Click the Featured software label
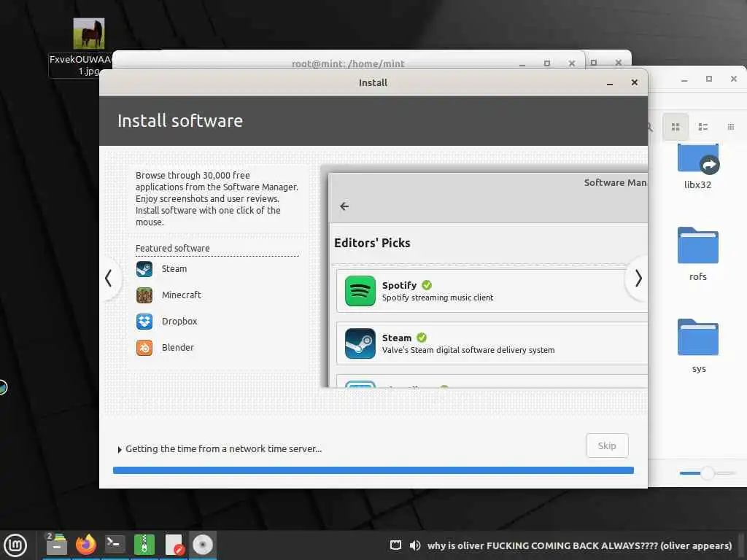Image resolution: width=747 pixels, height=560 pixels. [172, 248]
